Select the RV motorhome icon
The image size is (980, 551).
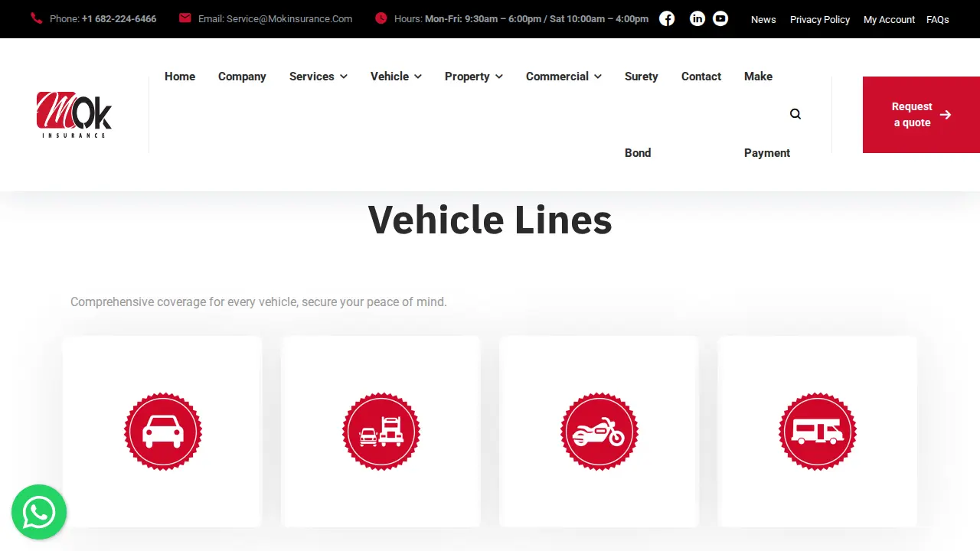(x=818, y=432)
